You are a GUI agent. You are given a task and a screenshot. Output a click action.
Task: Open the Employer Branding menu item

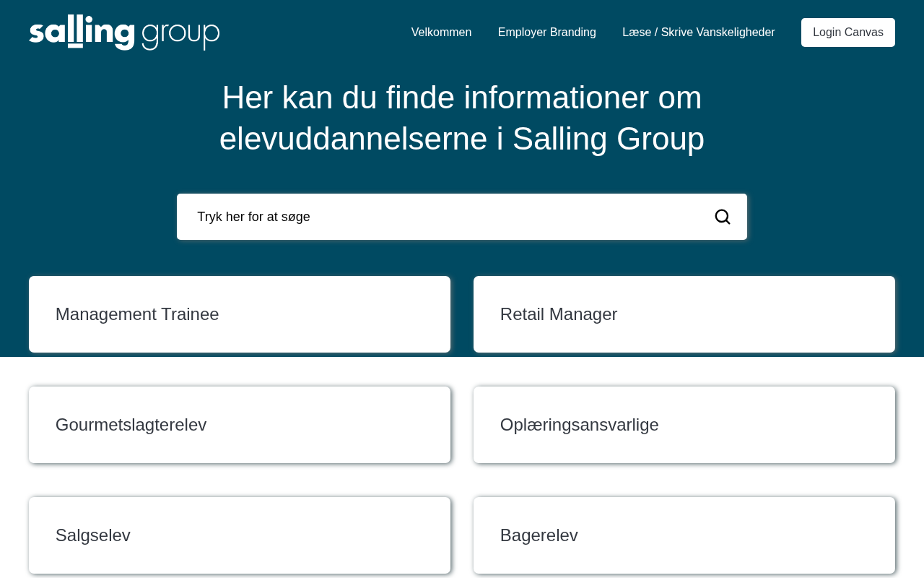coord(547,33)
